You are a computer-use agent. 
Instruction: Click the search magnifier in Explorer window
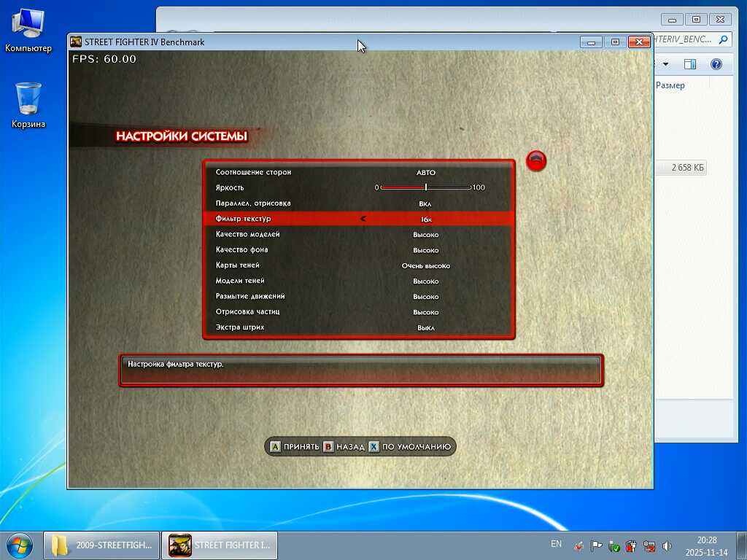tap(723, 39)
